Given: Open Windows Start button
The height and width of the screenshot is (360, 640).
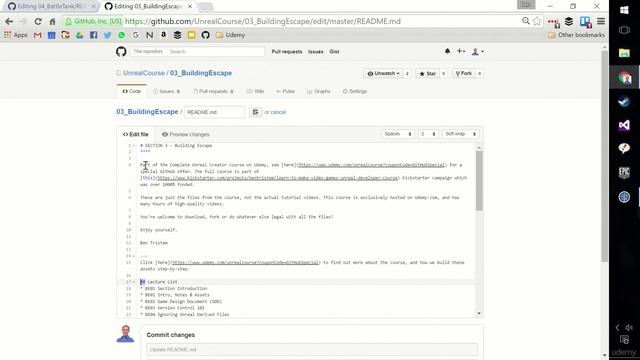Looking at the screenshot, I should pos(624,9).
